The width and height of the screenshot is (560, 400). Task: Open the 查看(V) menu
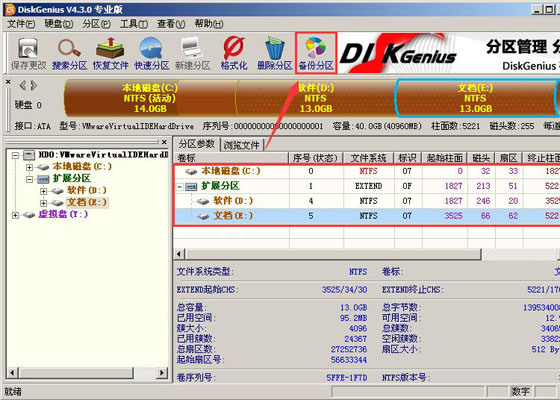click(x=171, y=24)
